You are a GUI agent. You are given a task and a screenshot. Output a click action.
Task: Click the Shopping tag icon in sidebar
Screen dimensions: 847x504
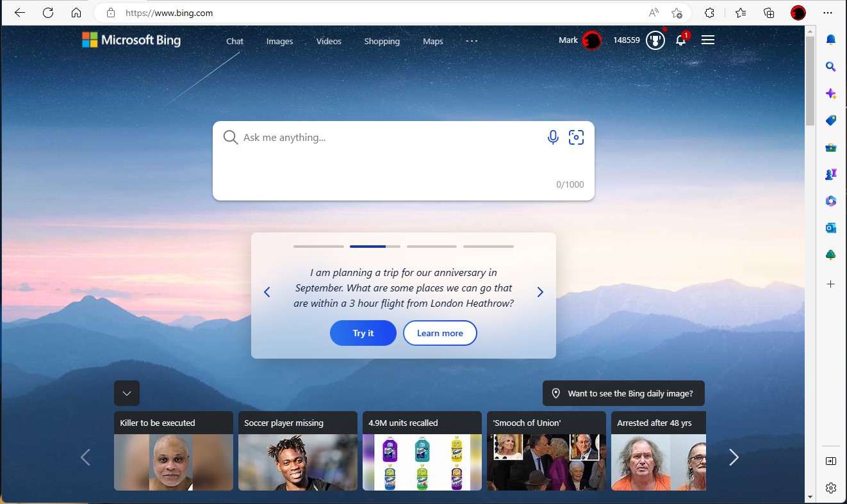830,120
